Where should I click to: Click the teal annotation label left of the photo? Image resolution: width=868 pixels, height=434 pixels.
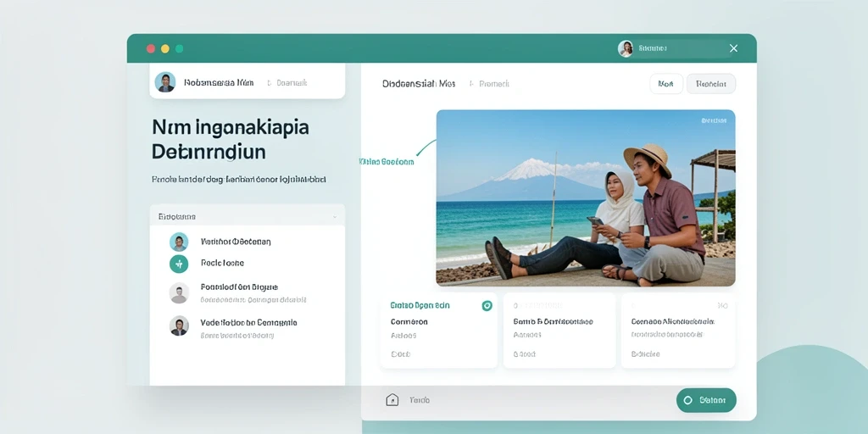[x=387, y=162]
